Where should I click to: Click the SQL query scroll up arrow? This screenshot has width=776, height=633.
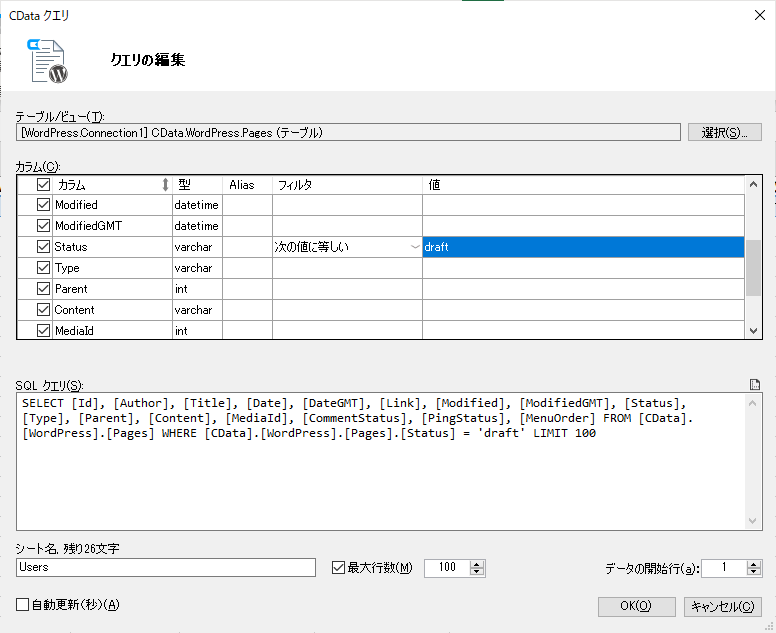753,403
